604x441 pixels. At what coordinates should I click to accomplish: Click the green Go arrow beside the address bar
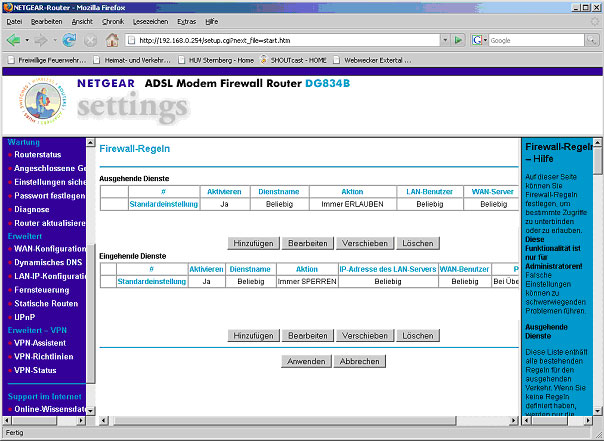point(456,40)
